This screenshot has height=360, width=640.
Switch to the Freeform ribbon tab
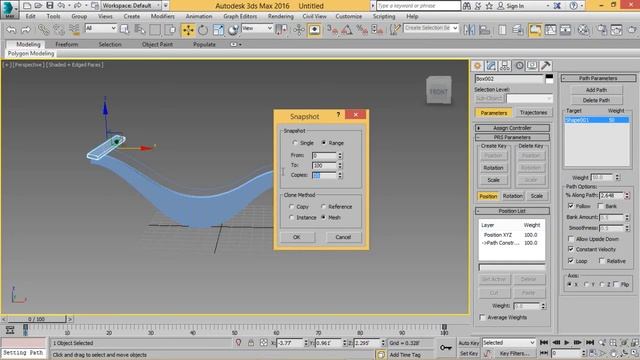(67, 44)
